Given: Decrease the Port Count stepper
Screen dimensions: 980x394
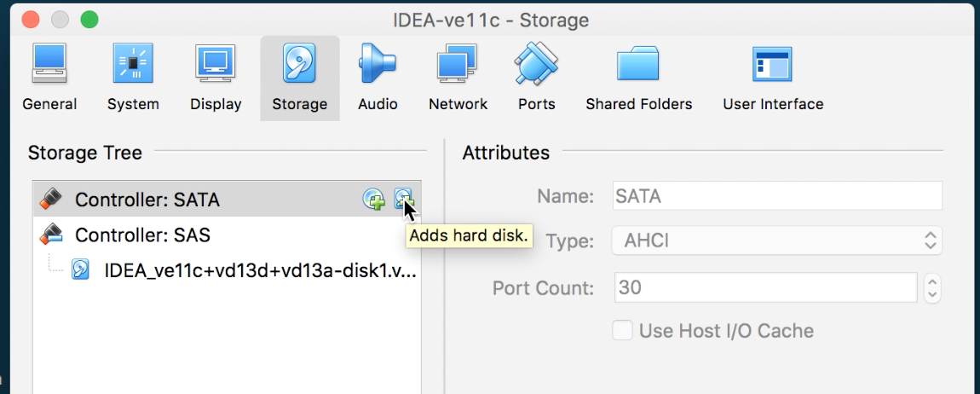Looking at the screenshot, I should [932, 294].
